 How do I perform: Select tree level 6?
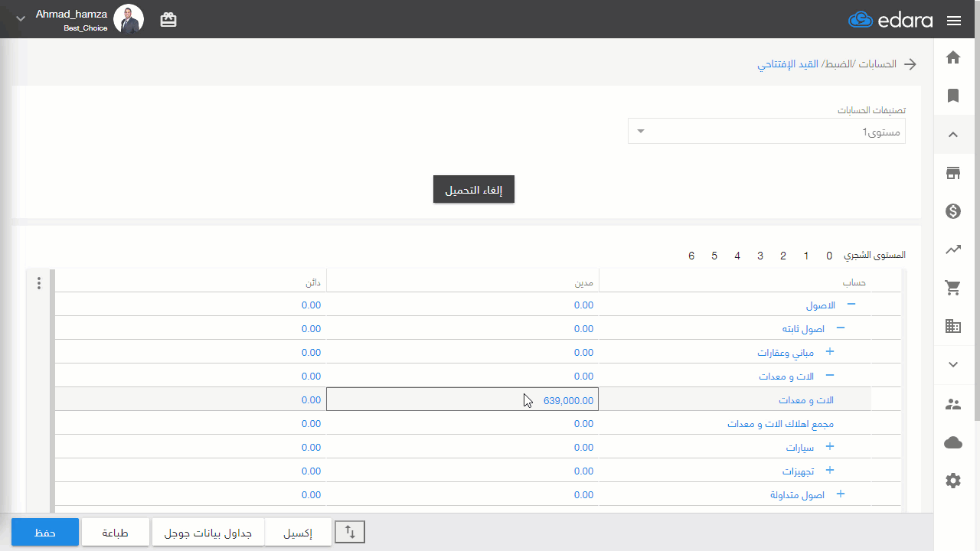point(691,256)
